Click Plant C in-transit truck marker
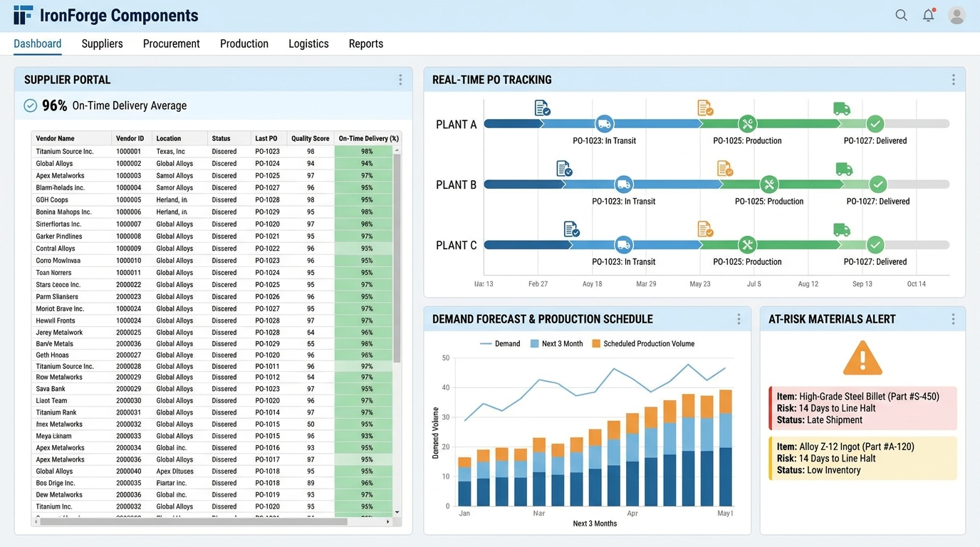This screenshot has width=980, height=547. tap(624, 245)
